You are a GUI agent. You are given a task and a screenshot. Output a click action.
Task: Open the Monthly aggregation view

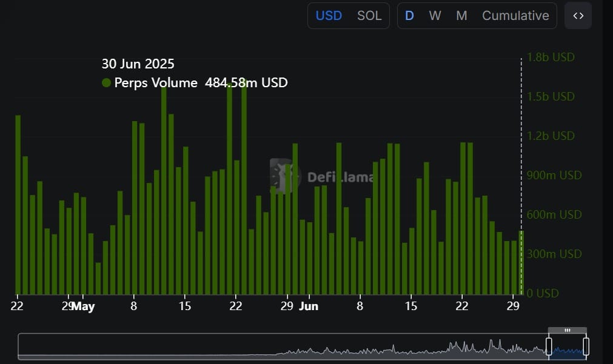[462, 15]
